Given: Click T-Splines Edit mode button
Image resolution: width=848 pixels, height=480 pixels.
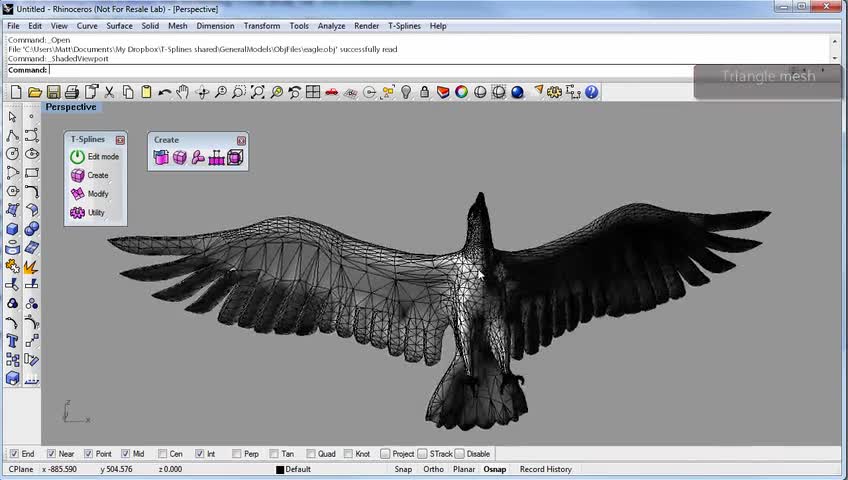Looking at the screenshot, I should [96, 157].
